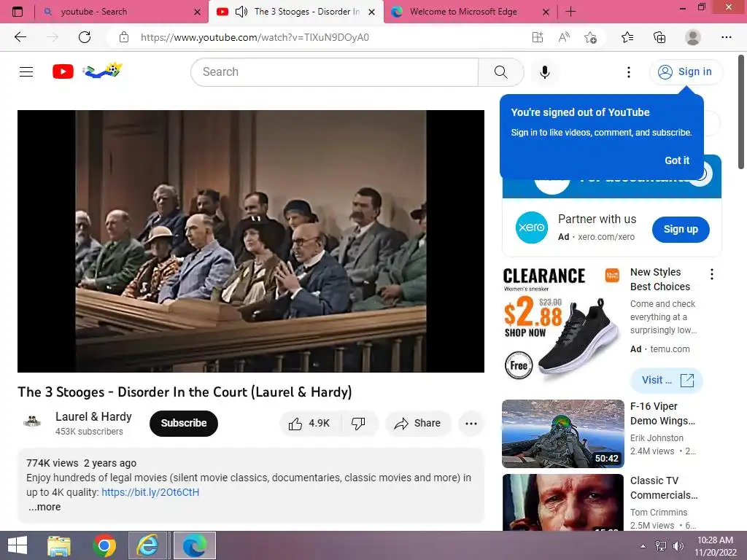Open Edge Collections
This screenshot has width=747, height=560.
point(659,37)
